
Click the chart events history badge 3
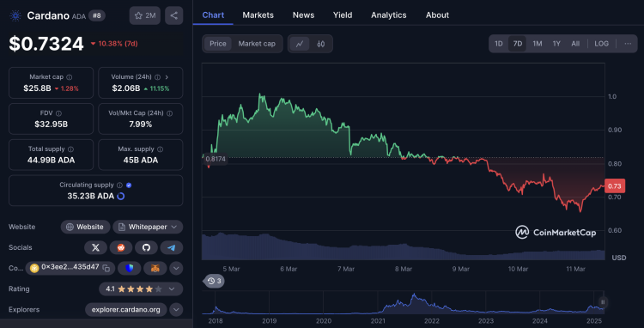215,281
